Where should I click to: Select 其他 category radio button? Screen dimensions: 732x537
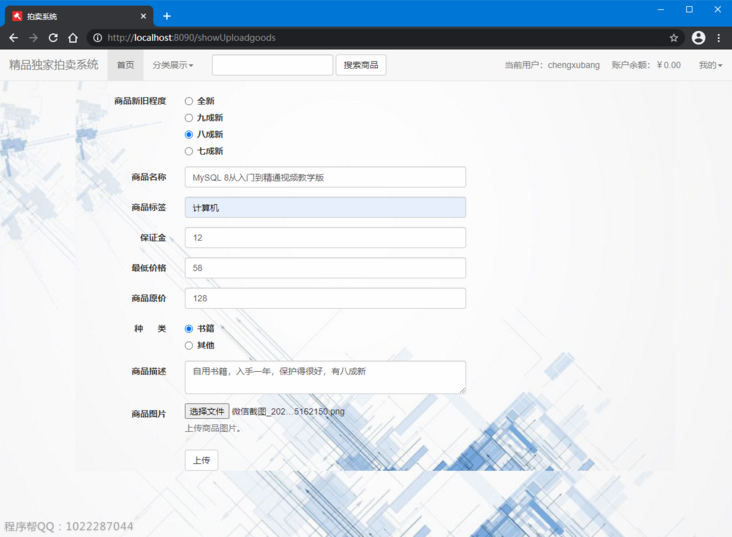[x=189, y=346]
